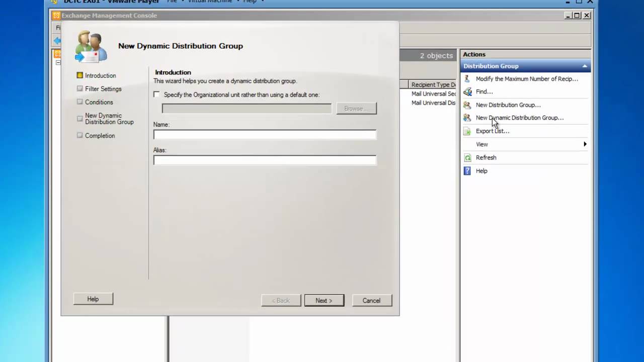Focus the Alias text field
Image resolution: width=644 pixels, height=362 pixels.
click(x=265, y=160)
